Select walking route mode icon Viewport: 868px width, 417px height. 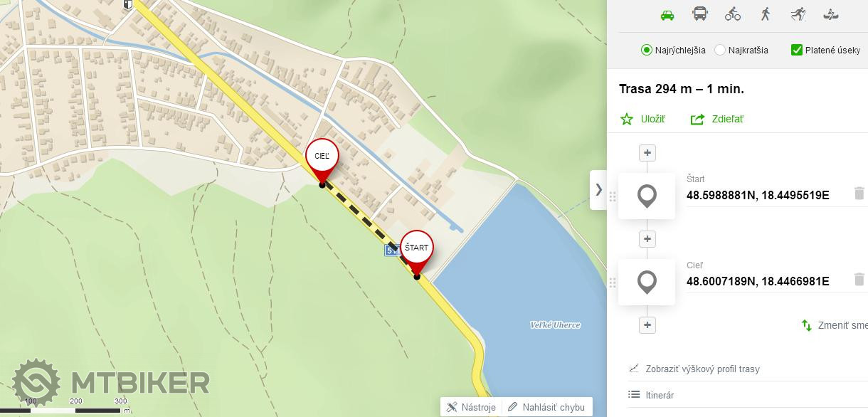(x=766, y=14)
